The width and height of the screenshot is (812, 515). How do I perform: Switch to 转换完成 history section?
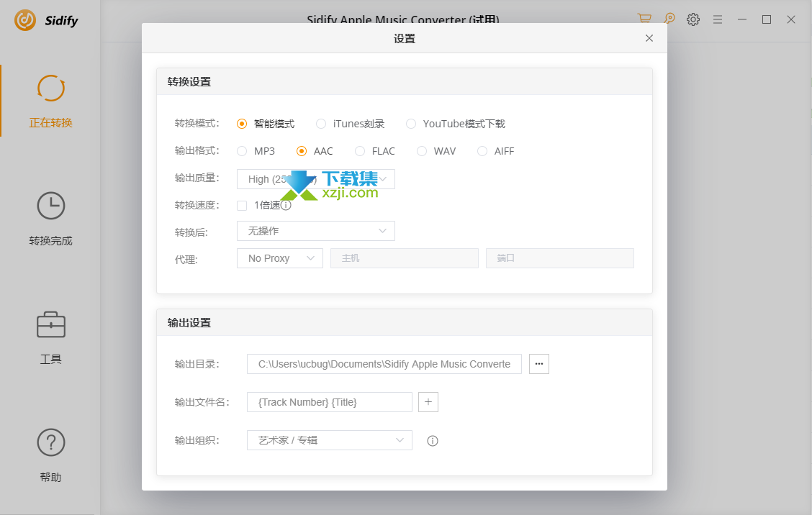pos(50,219)
